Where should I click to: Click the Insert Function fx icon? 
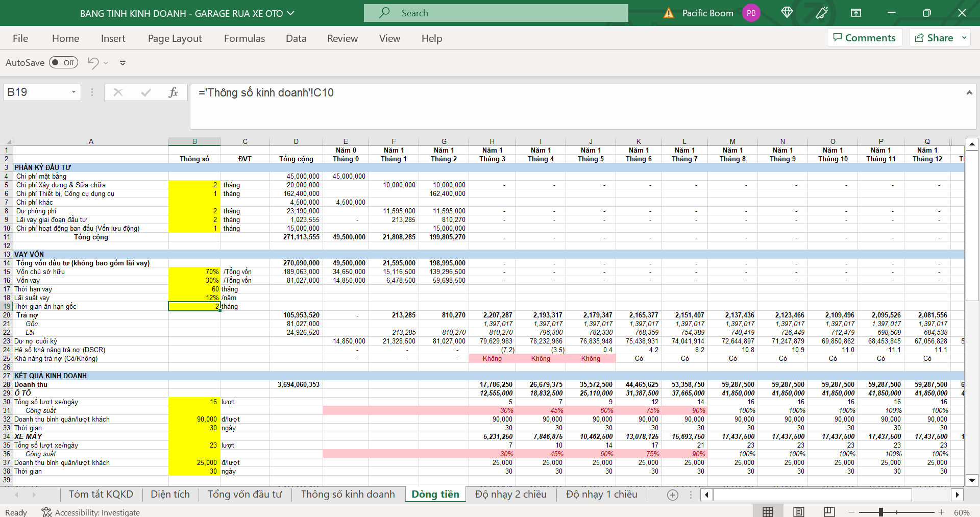click(x=173, y=92)
